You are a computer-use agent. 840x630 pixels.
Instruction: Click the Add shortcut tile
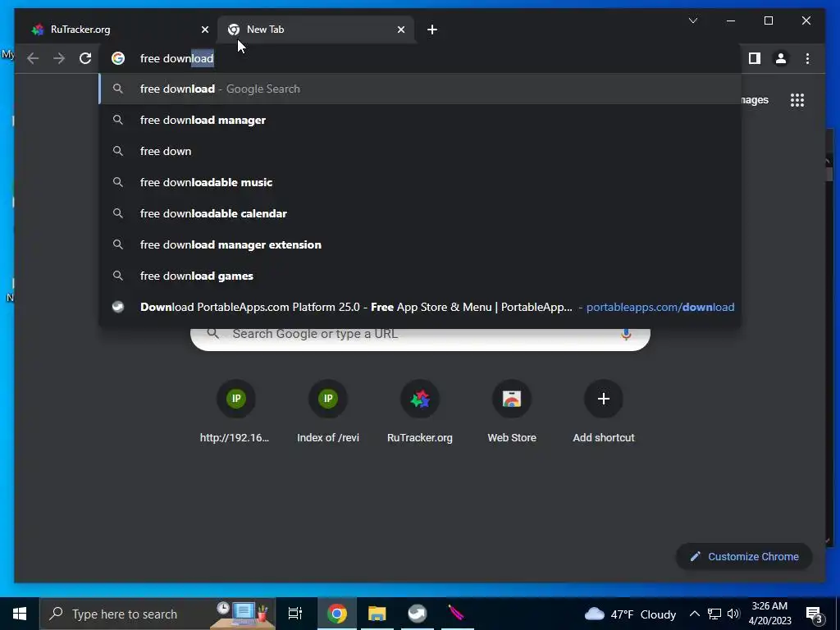[604, 413]
